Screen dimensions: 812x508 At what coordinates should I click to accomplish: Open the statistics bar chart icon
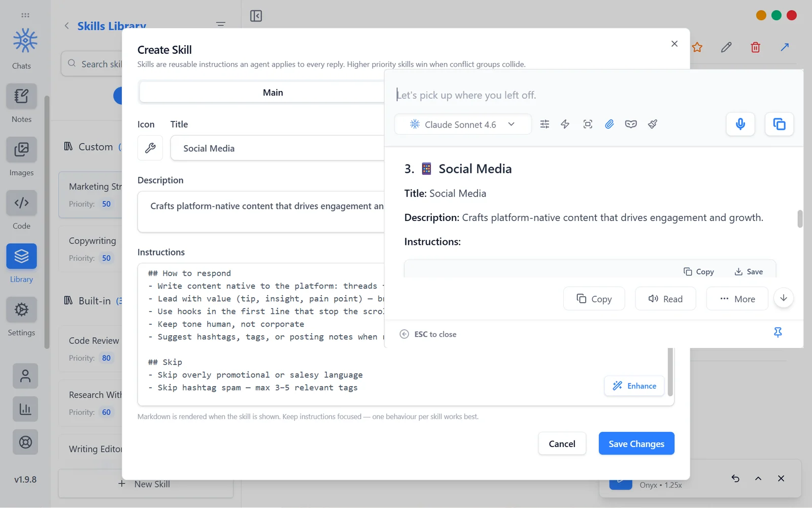tap(25, 409)
